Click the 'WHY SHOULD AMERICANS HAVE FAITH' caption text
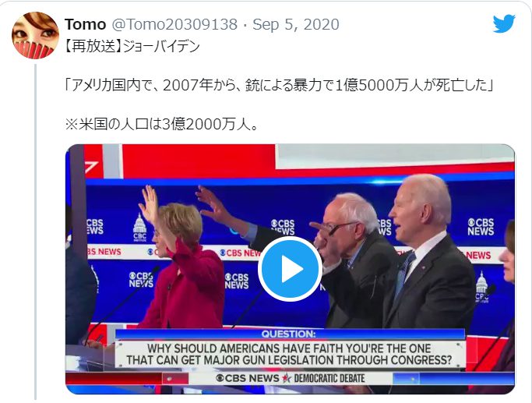Image resolution: width=532 pixels, height=403 pixels. click(x=290, y=354)
